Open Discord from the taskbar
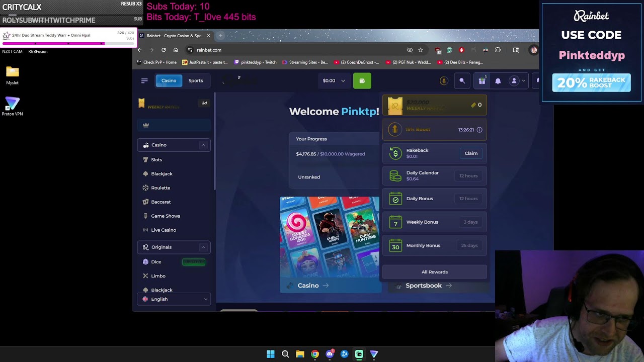This screenshot has height=362, width=644. tap(330, 354)
